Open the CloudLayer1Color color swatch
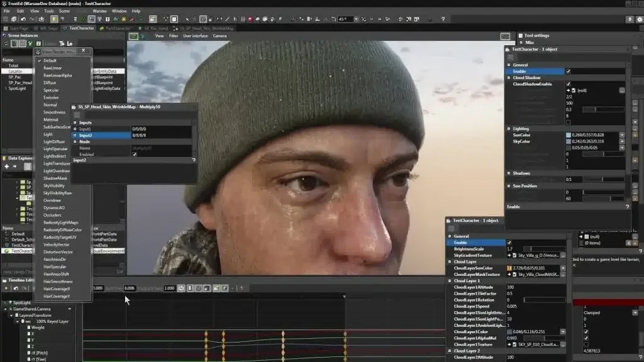The height and width of the screenshot is (362, 644). click(509, 332)
